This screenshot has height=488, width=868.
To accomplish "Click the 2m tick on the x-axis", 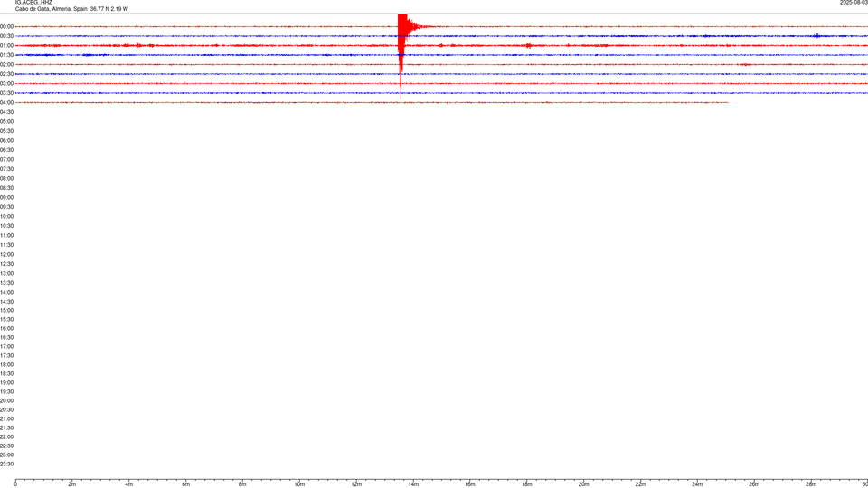I will pos(72,484).
